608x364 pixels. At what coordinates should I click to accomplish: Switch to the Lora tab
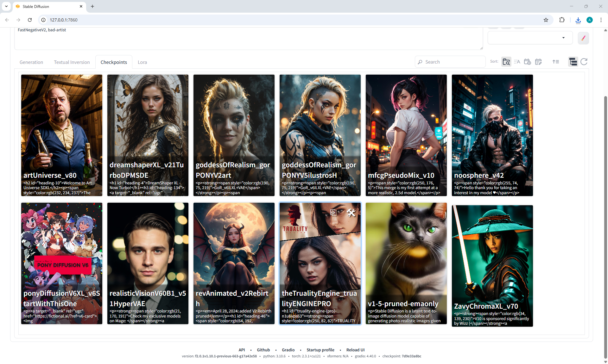click(x=142, y=62)
